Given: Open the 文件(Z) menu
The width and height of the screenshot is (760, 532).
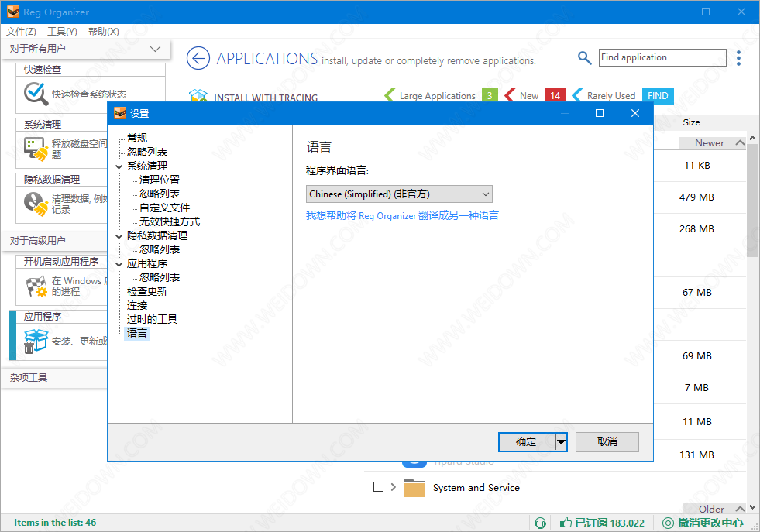Looking at the screenshot, I should click(x=21, y=32).
